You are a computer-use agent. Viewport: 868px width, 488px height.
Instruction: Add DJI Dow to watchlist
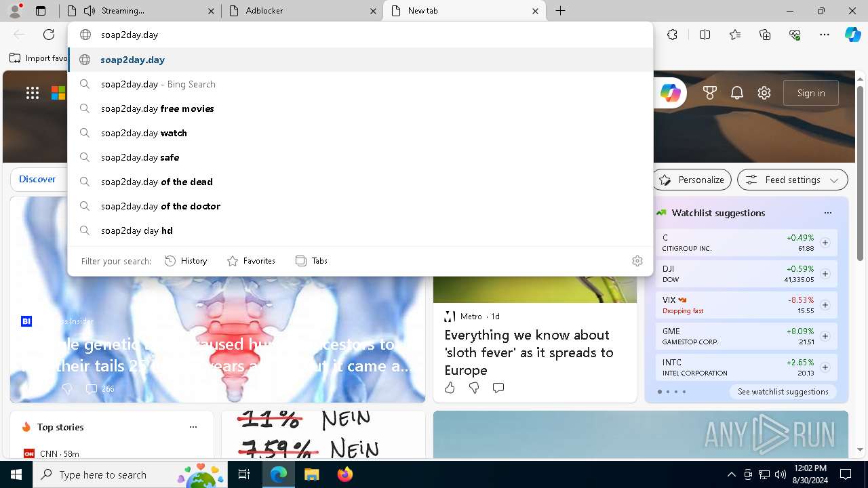pyautogui.click(x=825, y=274)
